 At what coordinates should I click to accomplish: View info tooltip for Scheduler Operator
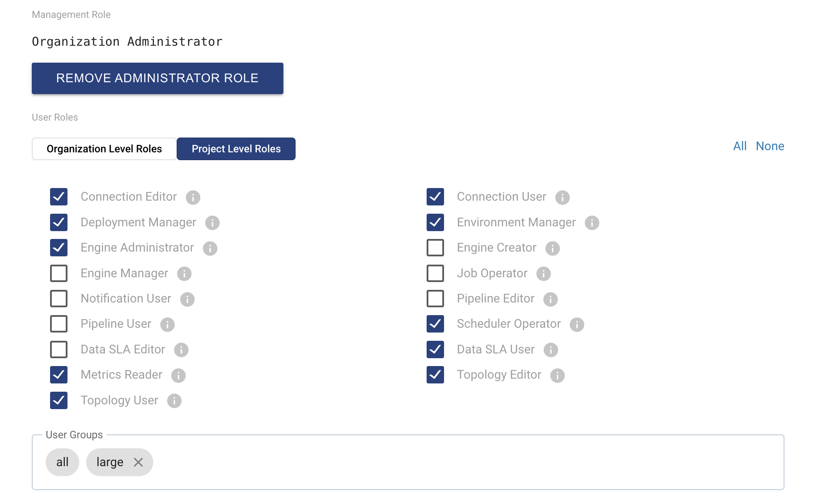577,325
